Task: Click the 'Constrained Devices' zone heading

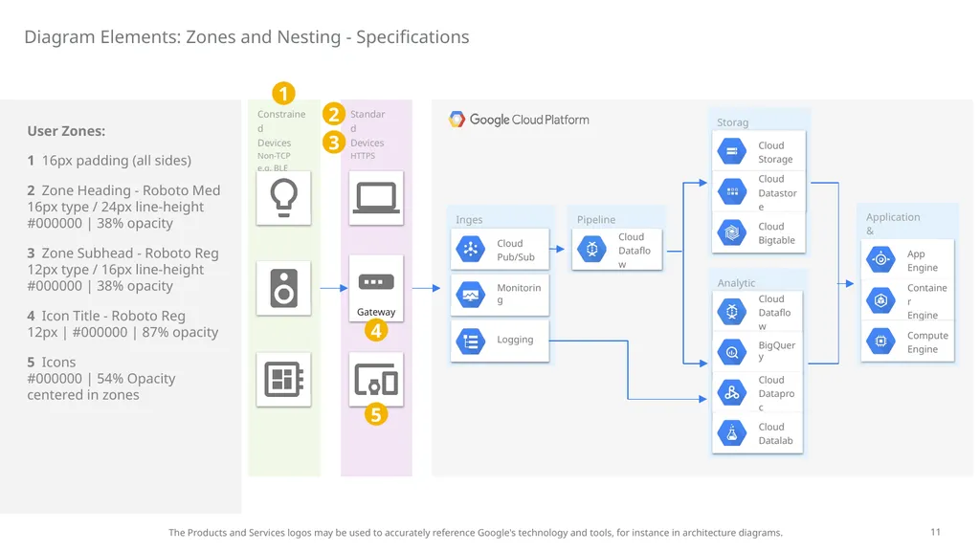Action: coord(281,129)
